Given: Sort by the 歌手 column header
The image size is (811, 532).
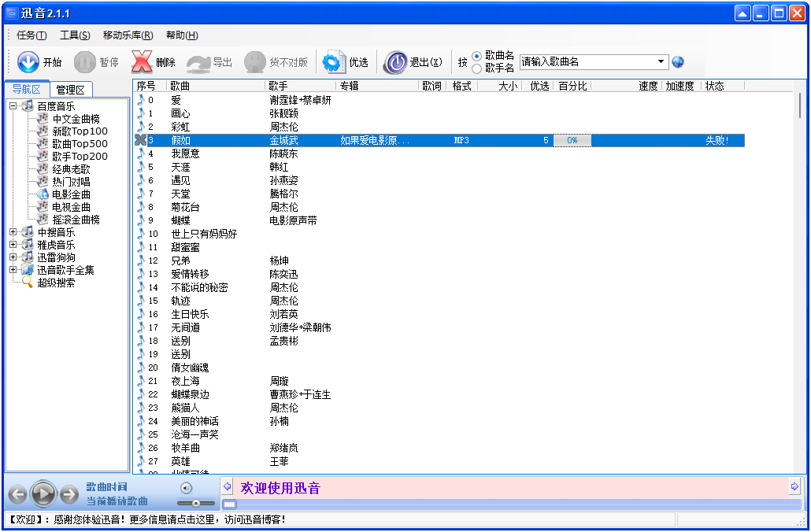Looking at the screenshot, I should [x=300, y=86].
